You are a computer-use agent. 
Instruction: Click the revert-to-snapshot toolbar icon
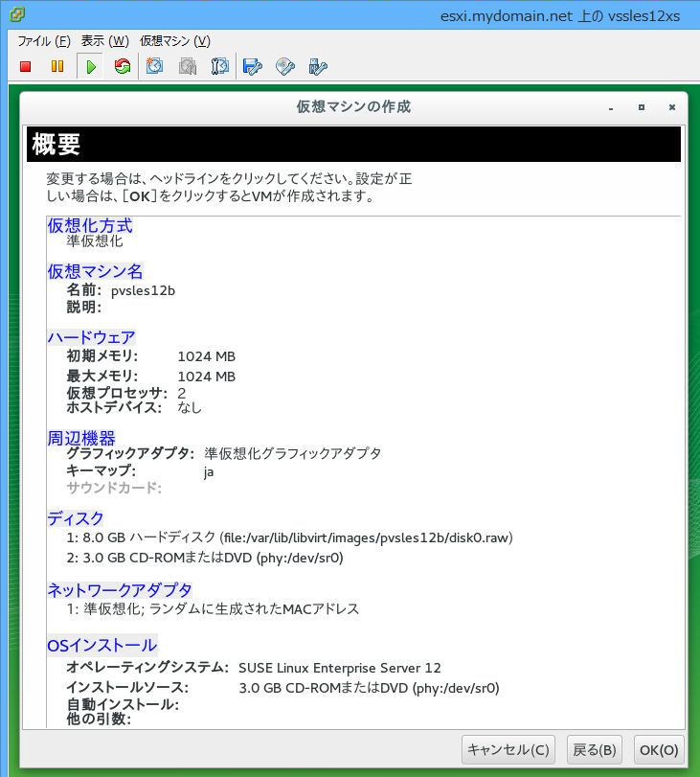[x=188, y=66]
